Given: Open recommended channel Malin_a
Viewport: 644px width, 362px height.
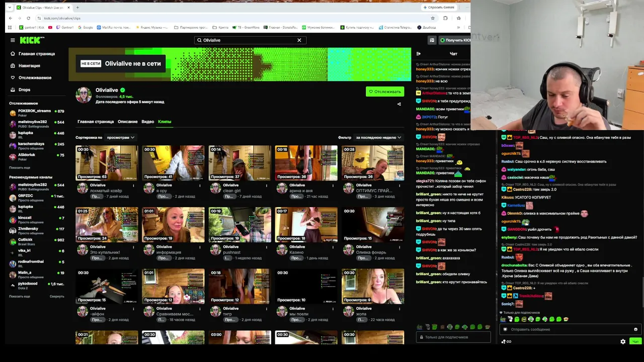Looking at the screenshot, I should 37,275.
